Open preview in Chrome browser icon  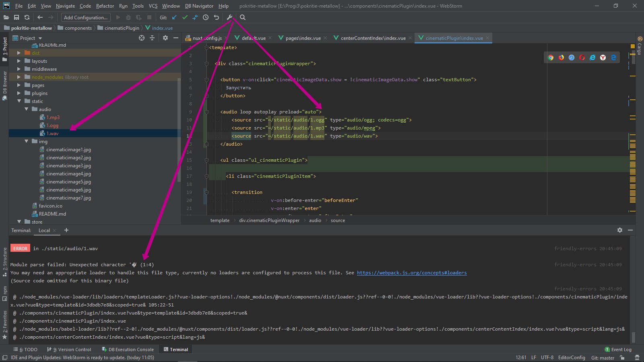[551, 58]
